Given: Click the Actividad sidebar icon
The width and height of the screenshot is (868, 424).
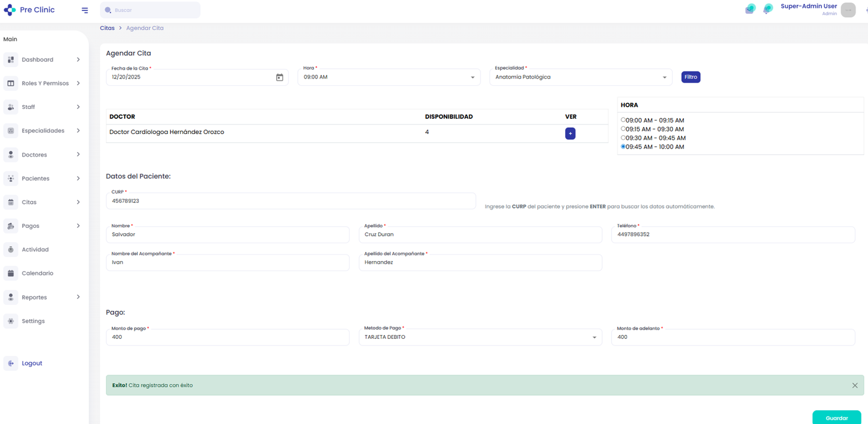Looking at the screenshot, I should coord(11,249).
